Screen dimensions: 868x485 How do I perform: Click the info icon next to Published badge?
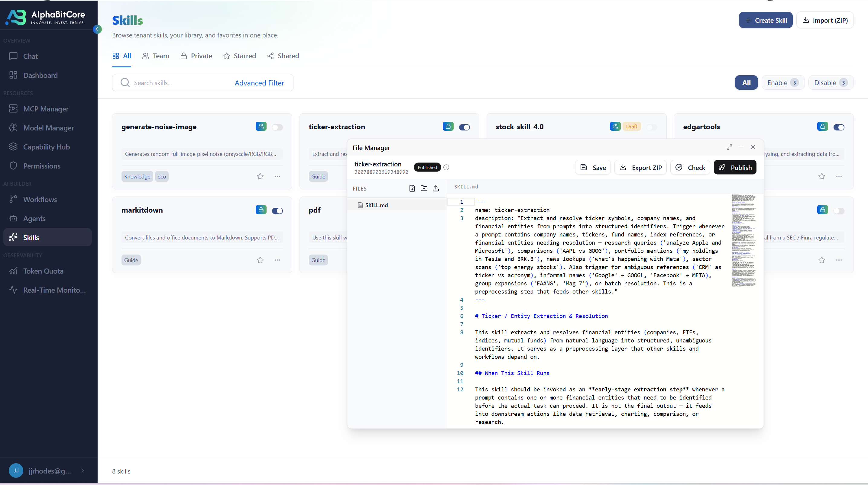(446, 167)
